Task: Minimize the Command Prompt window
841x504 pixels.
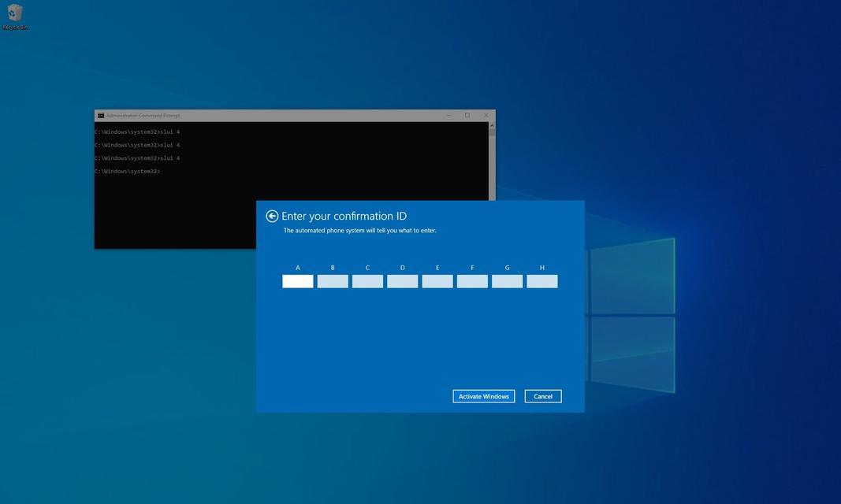Action: 448,116
